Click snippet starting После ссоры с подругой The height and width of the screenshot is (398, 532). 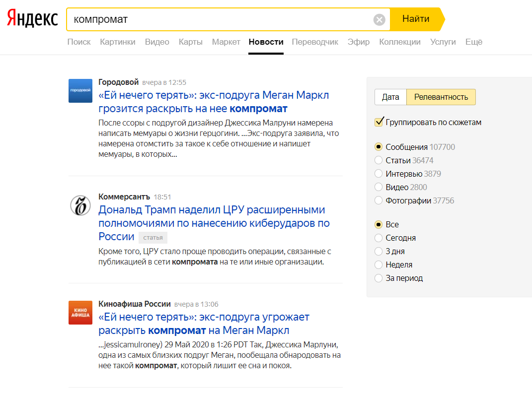click(219, 138)
